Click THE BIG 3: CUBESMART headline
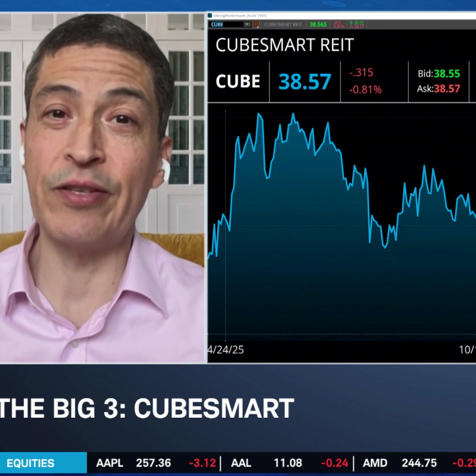 point(147,408)
